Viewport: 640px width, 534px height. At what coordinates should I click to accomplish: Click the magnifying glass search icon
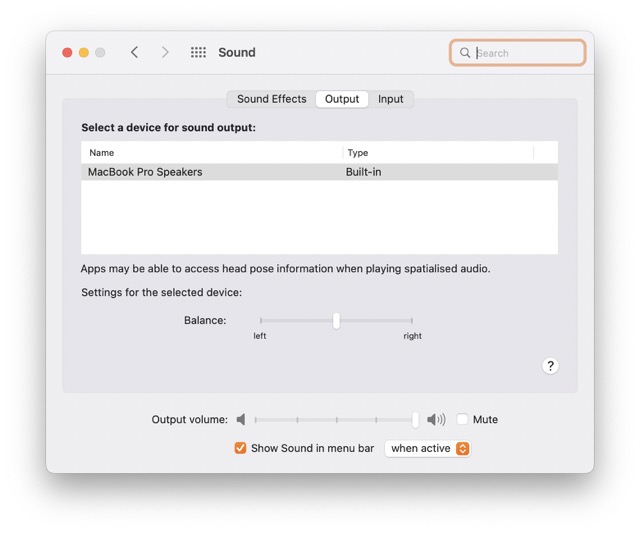pyautogui.click(x=465, y=53)
